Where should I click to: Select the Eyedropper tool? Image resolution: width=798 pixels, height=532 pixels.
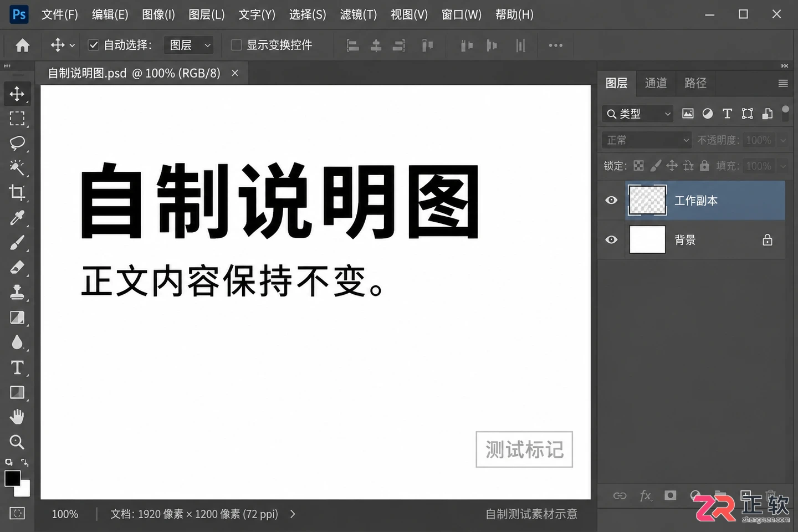[17, 218]
